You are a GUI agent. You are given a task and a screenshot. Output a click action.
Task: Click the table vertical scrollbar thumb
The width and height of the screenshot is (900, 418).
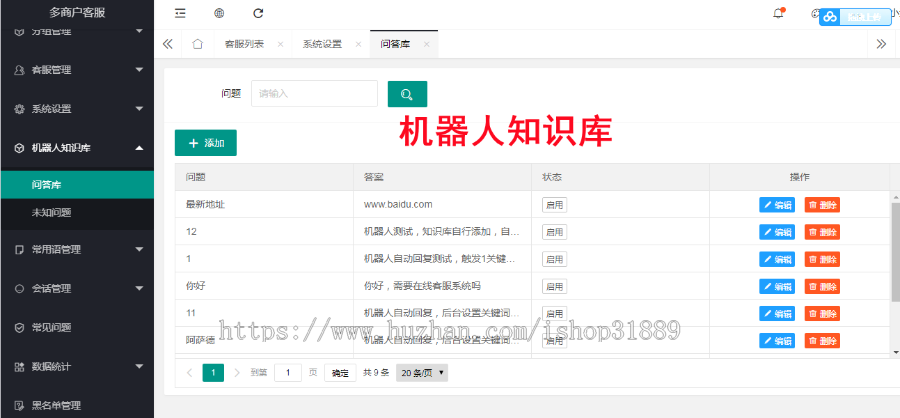pyautogui.click(x=896, y=251)
